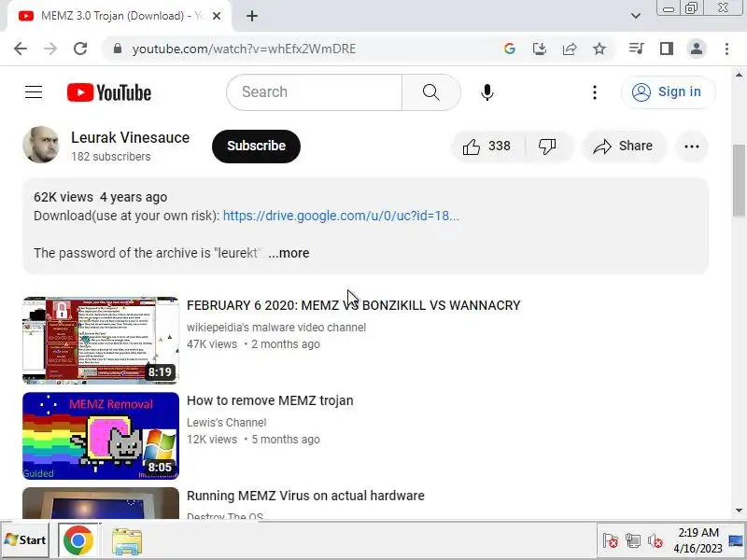The width and height of the screenshot is (747, 560).
Task: Click the Action Center flag tray icon
Action: [x=611, y=540]
